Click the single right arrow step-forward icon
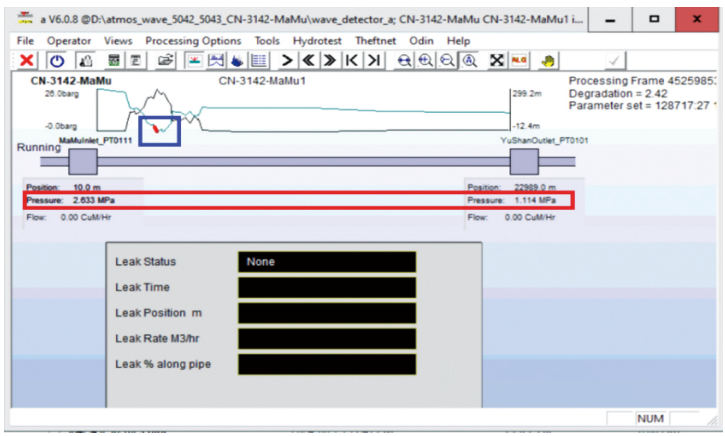This screenshot has height=436, width=725. pos(287,61)
